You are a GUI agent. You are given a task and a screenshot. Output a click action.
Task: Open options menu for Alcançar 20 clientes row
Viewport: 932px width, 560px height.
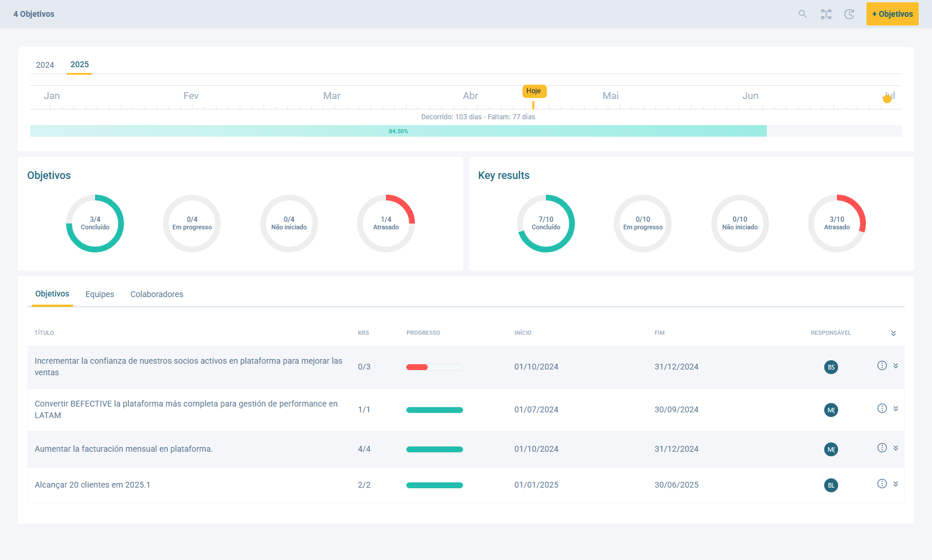pos(882,484)
